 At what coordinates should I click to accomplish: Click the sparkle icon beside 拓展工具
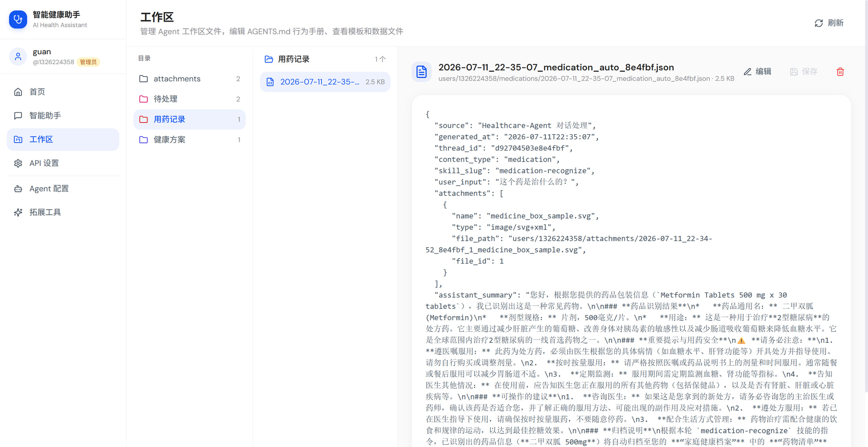(x=18, y=212)
